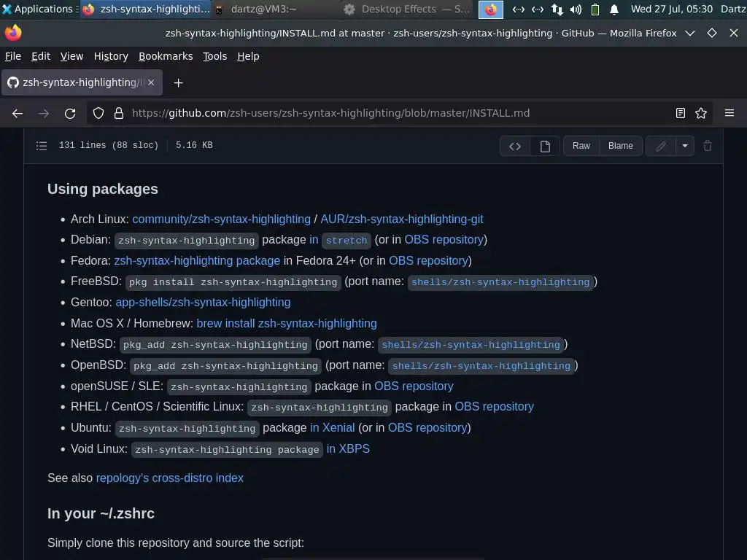Click the Blame button

click(x=620, y=146)
